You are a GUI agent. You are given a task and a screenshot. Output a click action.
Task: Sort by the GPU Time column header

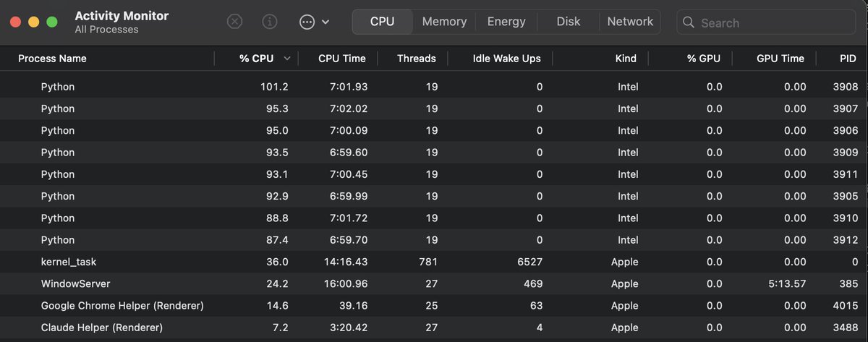point(780,59)
